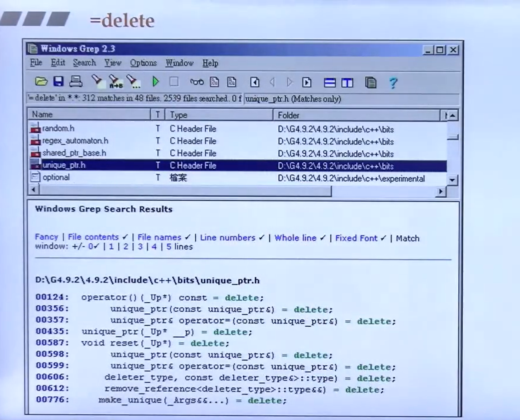Set match window to 5 lines
Image resolution: width=520 pixels, height=420 pixels.
point(169,247)
